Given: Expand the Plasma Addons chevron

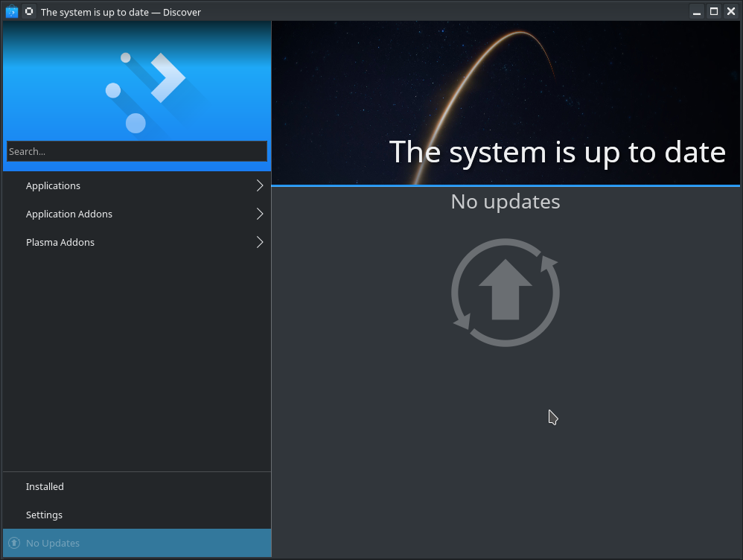Looking at the screenshot, I should click(260, 242).
